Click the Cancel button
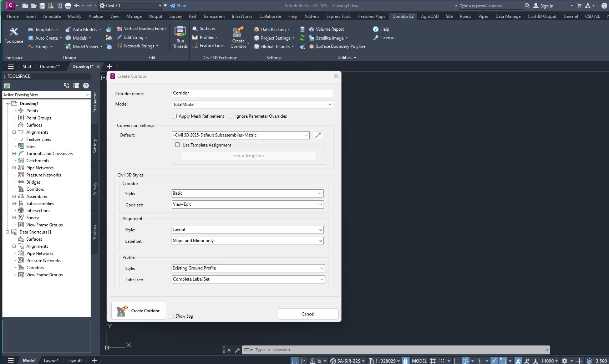Viewport: 609px width, 364px height. [308, 314]
